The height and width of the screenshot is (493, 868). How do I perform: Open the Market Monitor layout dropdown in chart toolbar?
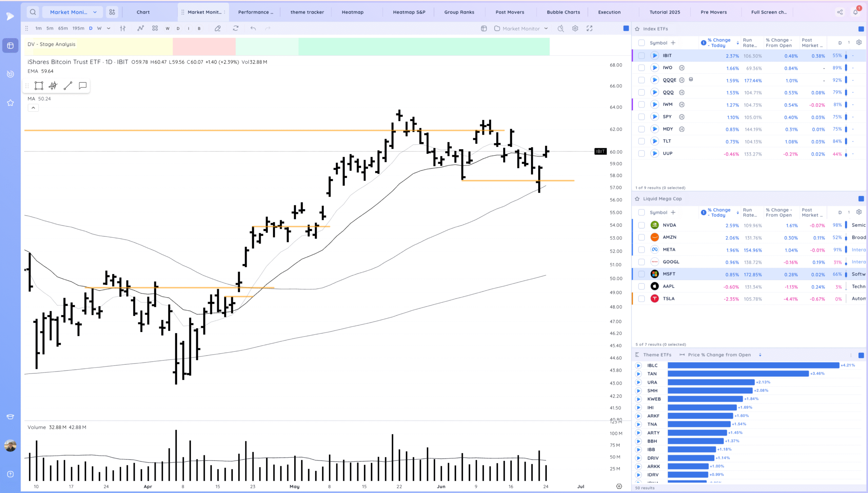pos(521,28)
